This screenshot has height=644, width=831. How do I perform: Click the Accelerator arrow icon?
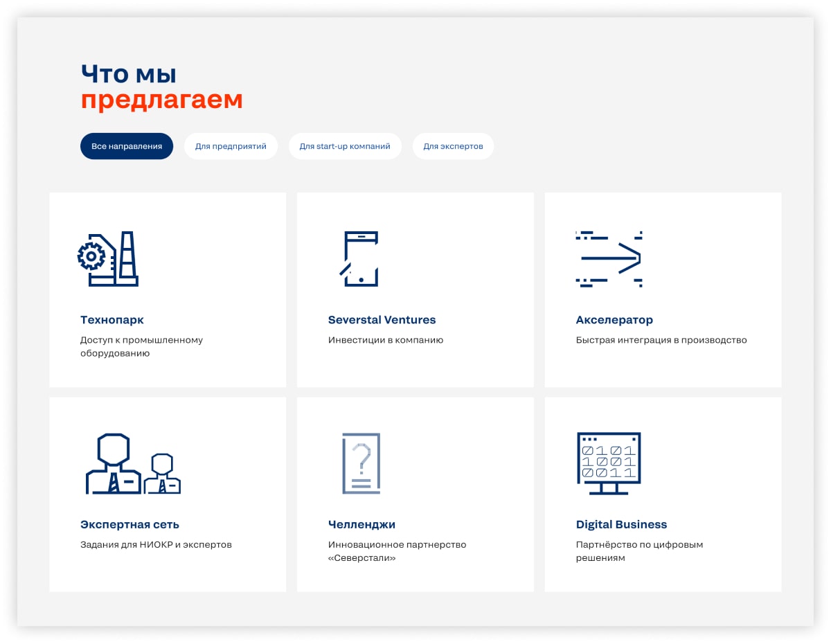point(609,259)
